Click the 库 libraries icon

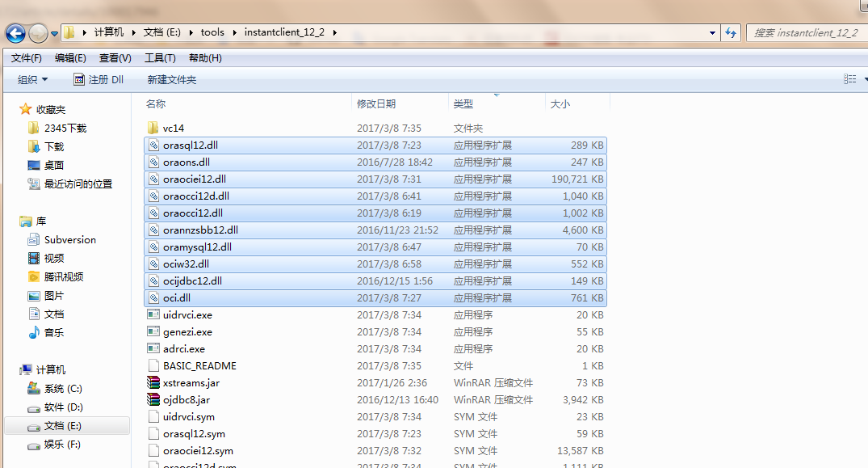coord(26,221)
